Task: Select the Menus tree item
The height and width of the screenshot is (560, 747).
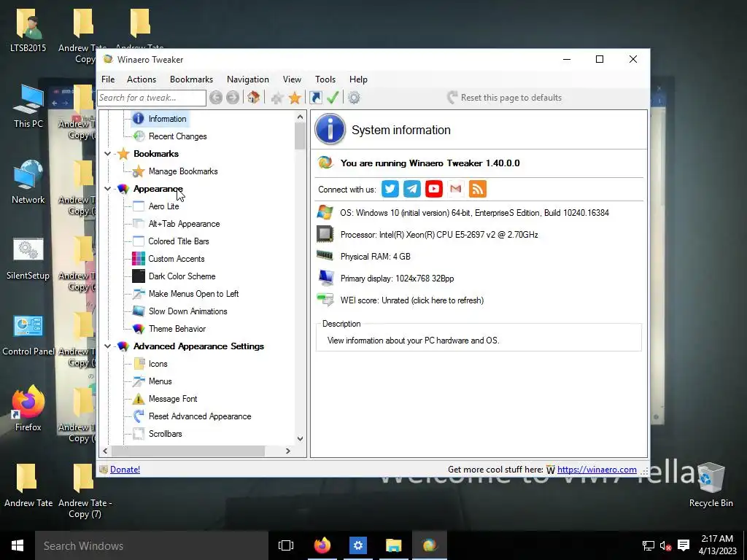Action: [x=160, y=381]
